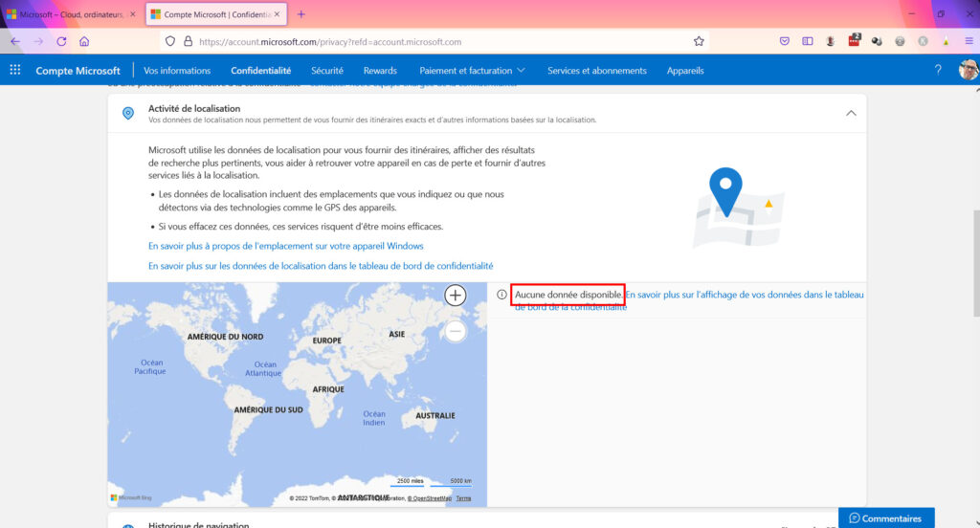Viewport: 980px width, 528px height.
Task: Click the help question mark icon
Action: [x=938, y=70]
